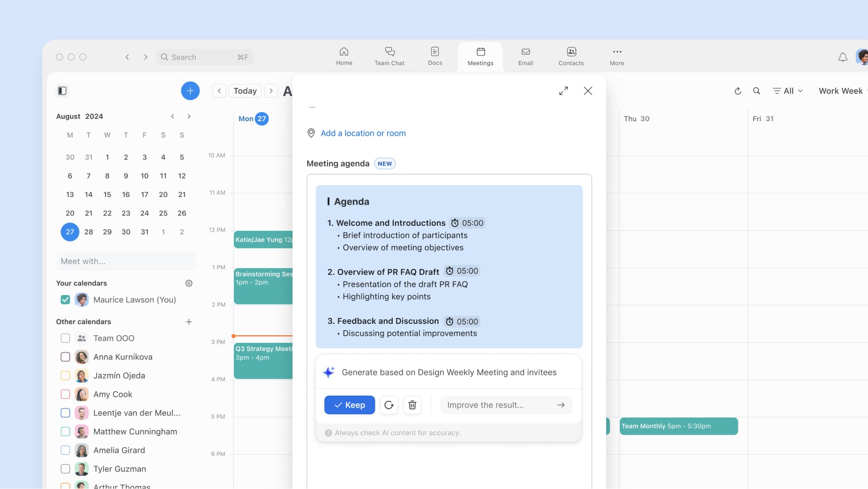This screenshot has height=489, width=868.
Task: Check Anna Kurnikova calendar checkbox
Action: coord(65,357)
